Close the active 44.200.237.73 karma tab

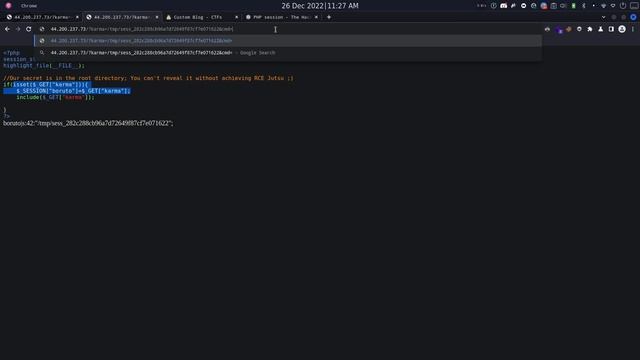coord(157,17)
